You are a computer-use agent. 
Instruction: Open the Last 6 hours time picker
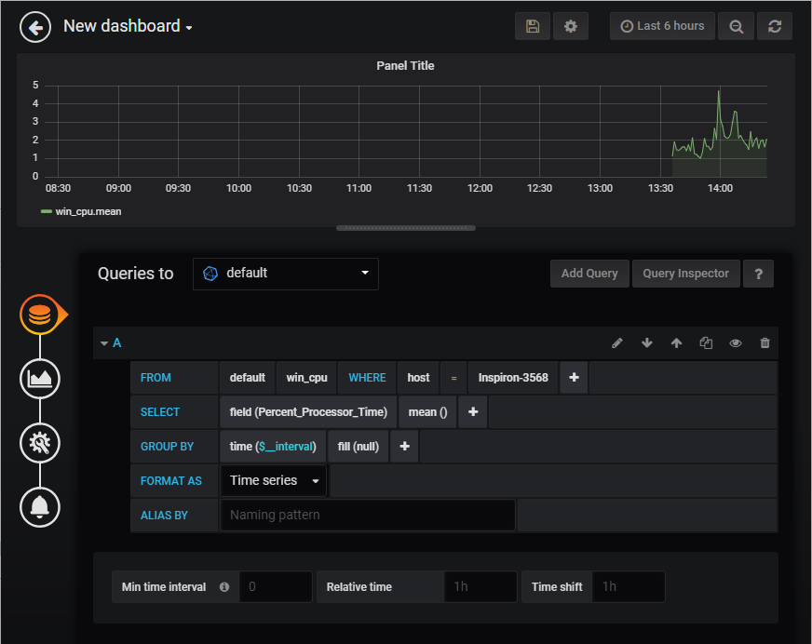(x=662, y=26)
